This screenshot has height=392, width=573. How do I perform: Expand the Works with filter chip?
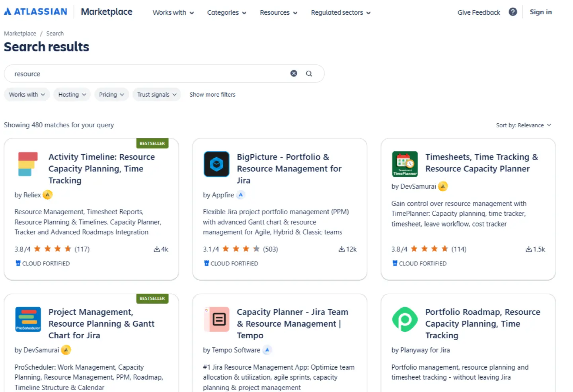(27, 95)
